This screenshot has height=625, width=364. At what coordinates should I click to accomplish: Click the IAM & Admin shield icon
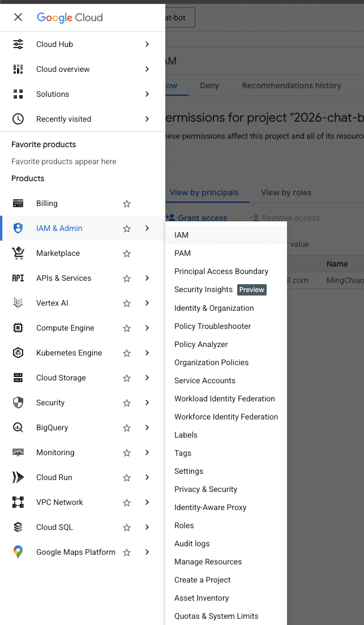tap(18, 228)
